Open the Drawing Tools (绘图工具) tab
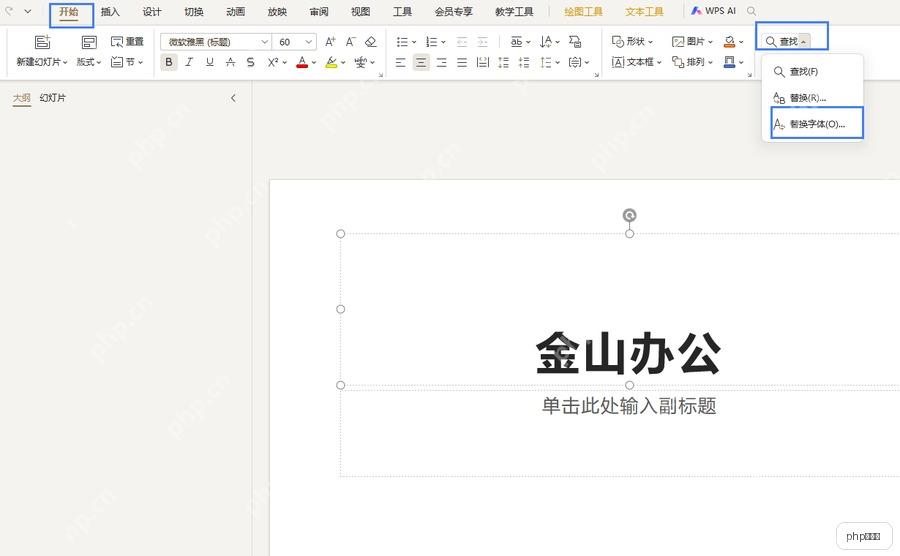 click(x=583, y=11)
